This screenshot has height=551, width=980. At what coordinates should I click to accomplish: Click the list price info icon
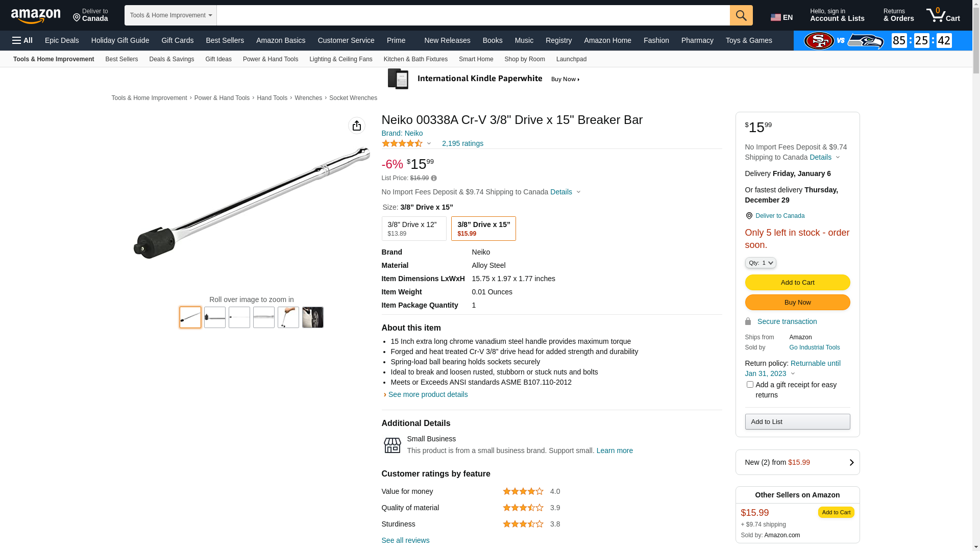434,178
